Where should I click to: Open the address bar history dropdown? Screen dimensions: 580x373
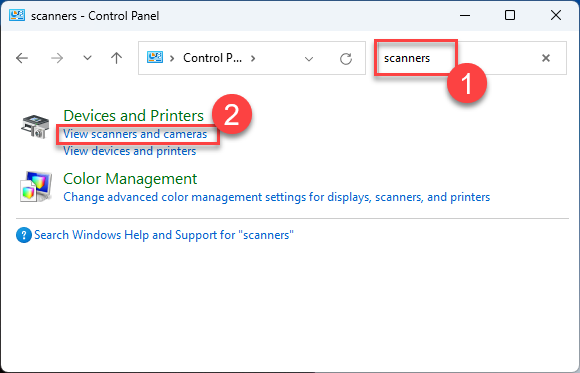309,58
